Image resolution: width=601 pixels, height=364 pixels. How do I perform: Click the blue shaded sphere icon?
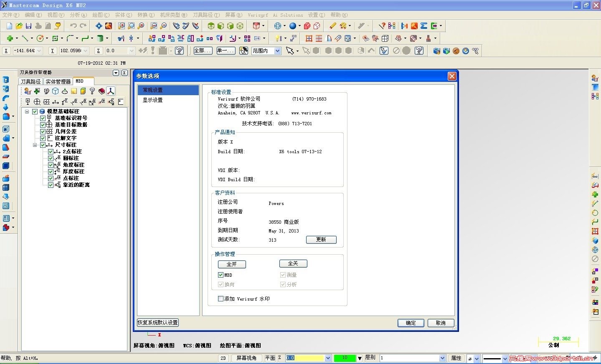[x=293, y=26]
